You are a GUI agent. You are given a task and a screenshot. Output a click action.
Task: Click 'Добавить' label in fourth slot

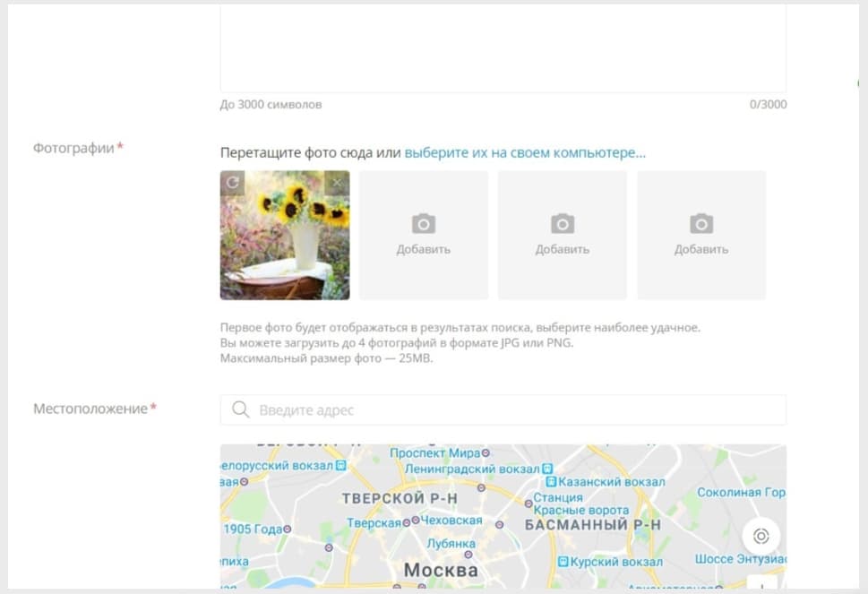(x=701, y=249)
